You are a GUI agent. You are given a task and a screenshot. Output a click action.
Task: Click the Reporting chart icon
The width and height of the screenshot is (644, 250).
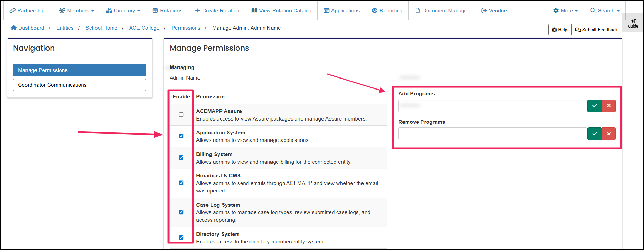tap(375, 11)
